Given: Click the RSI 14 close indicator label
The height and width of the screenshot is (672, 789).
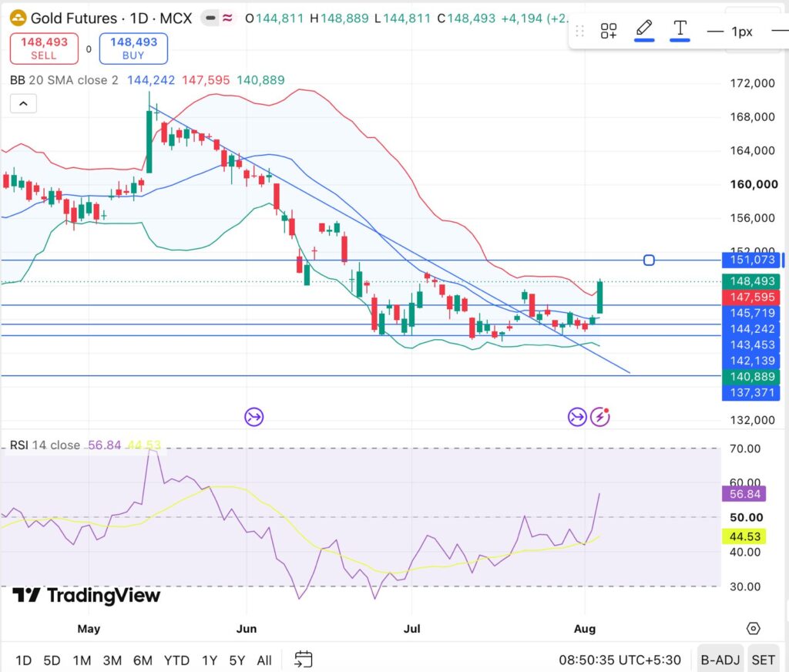Looking at the screenshot, I should coord(45,445).
